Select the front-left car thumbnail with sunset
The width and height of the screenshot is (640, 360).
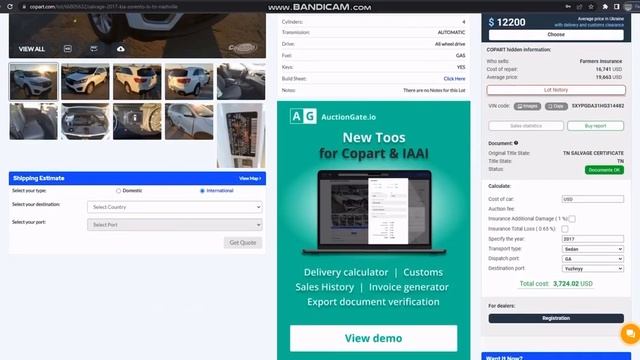click(33, 82)
